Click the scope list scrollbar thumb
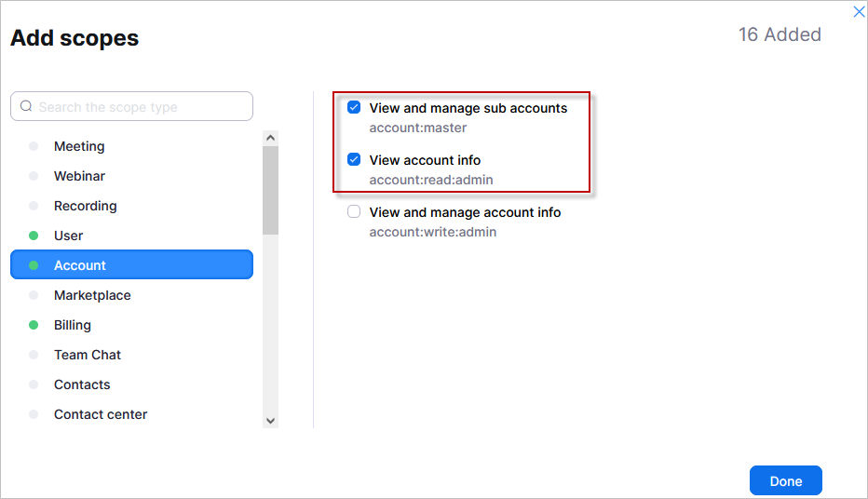 [x=270, y=190]
